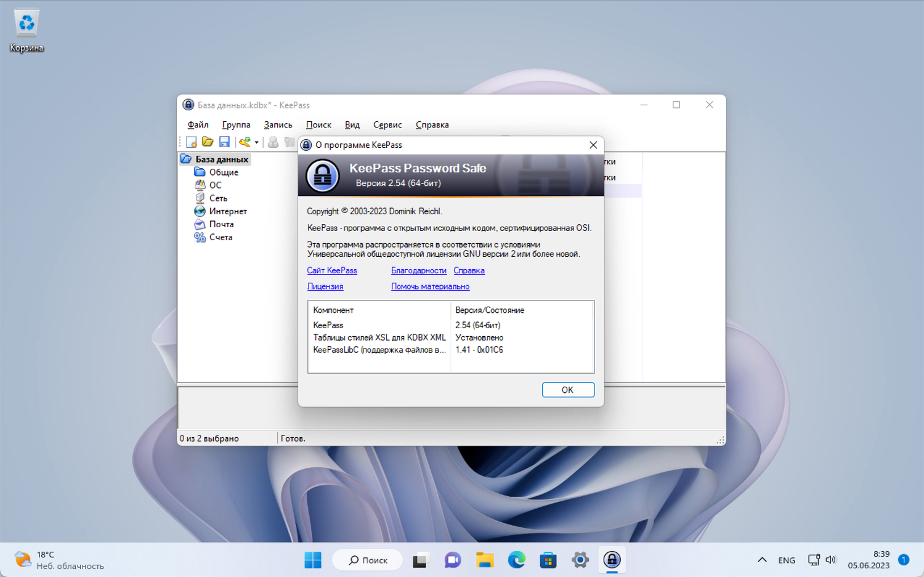Select the База данных root group in tree

tap(222, 159)
